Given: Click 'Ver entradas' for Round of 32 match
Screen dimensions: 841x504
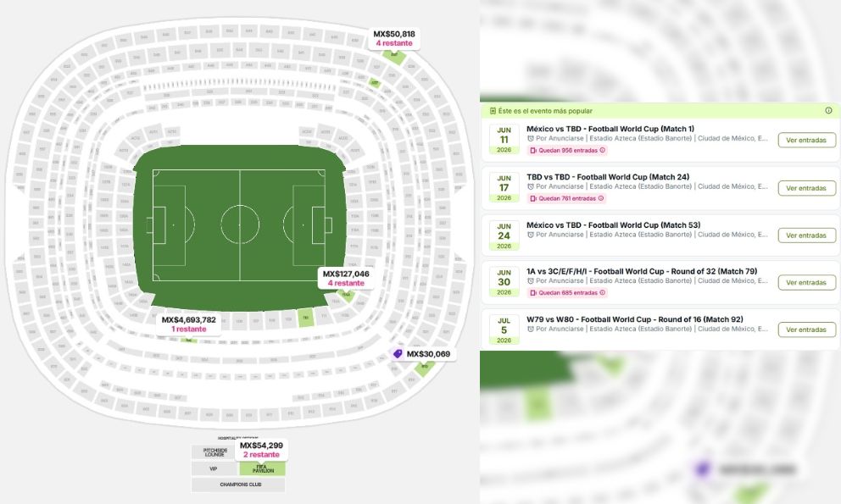Looking at the screenshot, I should point(806,283).
